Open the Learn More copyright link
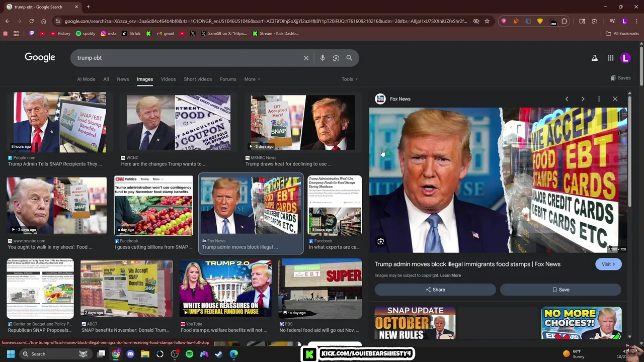Screen dimensions: 644x362 click(x=450, y=276)
